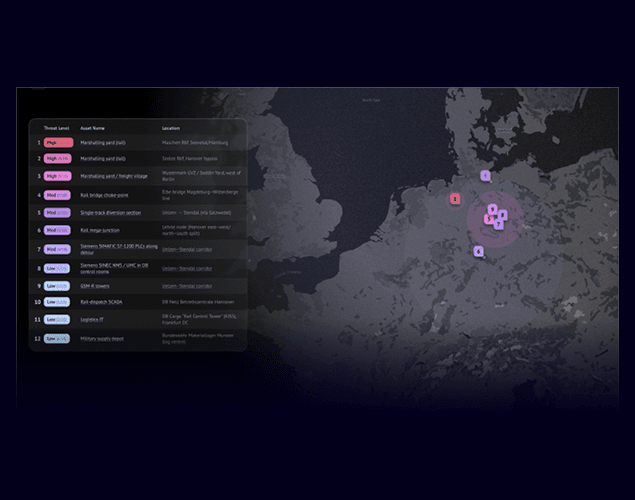Viewport: 635px width, 500px height.
Task: Open the Military supply depot asset
Action: pos(102,339)
